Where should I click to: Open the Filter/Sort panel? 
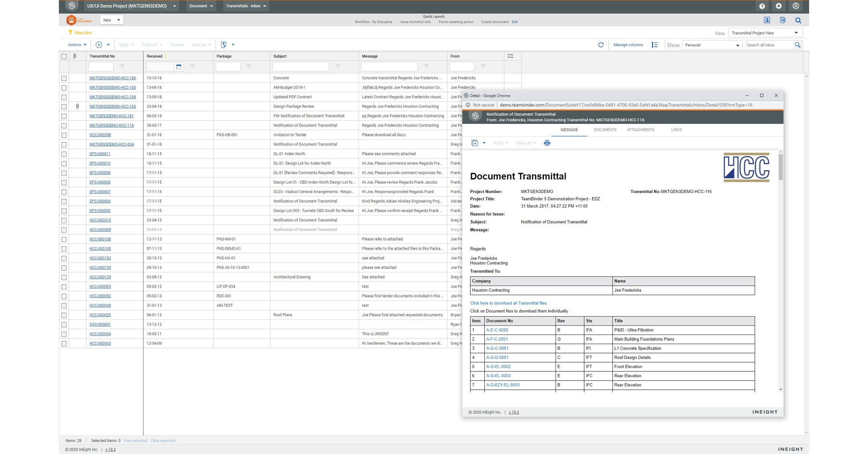81,33
